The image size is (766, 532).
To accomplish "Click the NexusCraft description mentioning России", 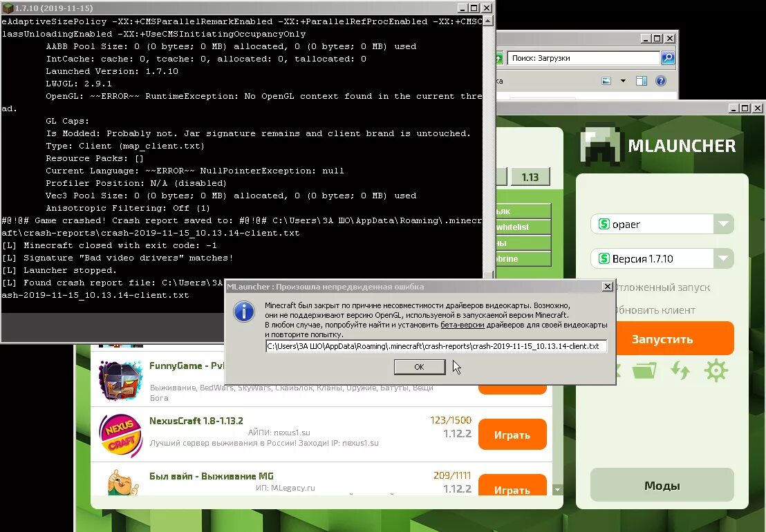I will coord(264,443).
